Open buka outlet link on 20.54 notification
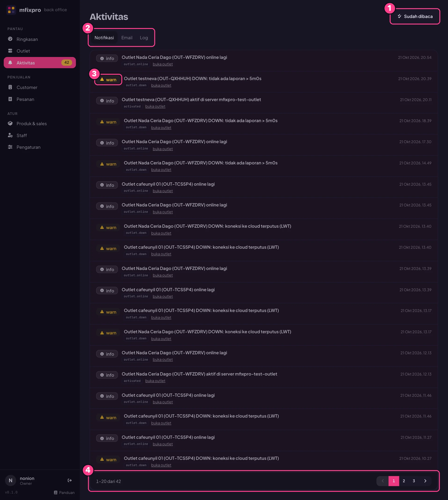The width and height of the screenshot is (448, 500). tap(163, 64)
